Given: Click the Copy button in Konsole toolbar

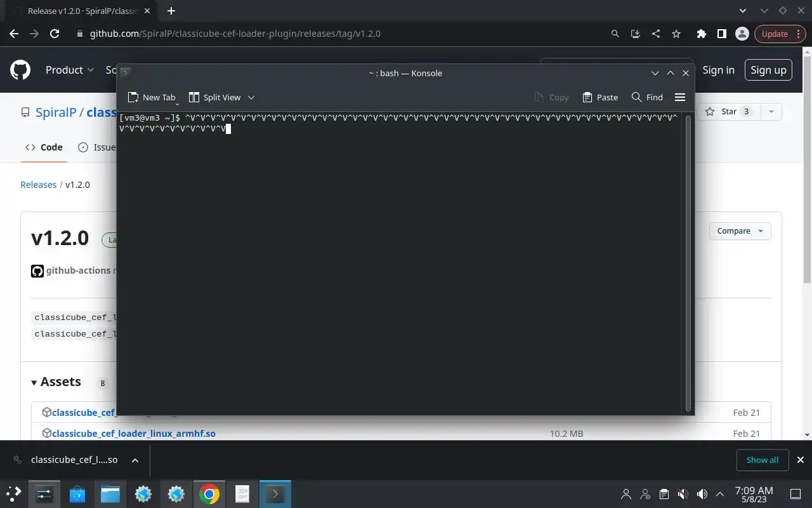Looking at the screenshot, I should click(x=551, y=97).
